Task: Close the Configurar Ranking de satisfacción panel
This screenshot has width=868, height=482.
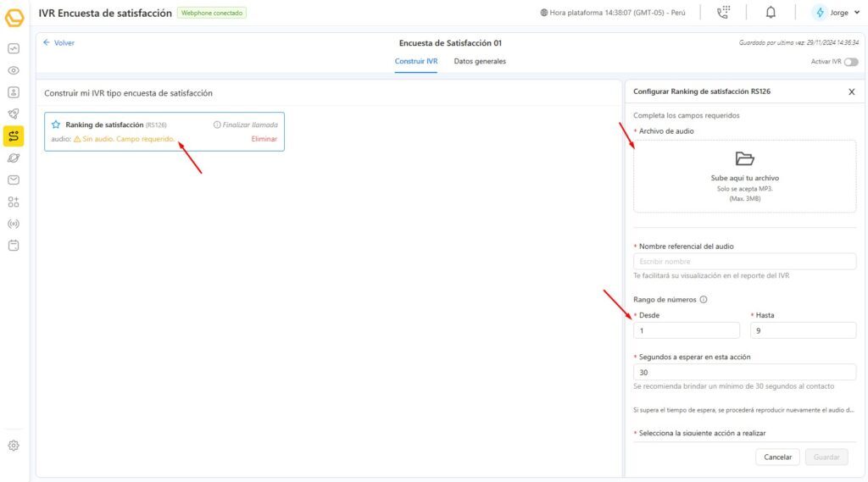Action: click(852, 91)
